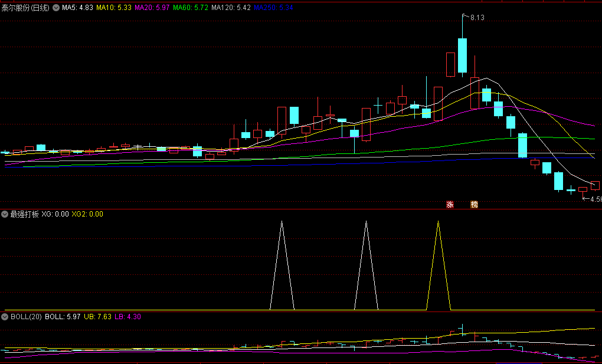Click the blue MA250: 5.34 label

coord(274,8)
